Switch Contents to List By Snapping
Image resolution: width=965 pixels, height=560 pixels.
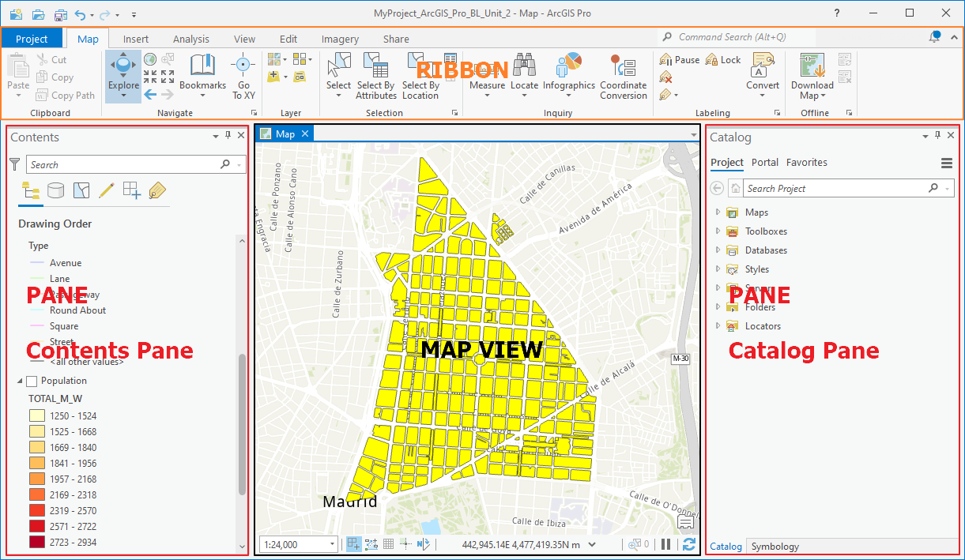click(x=132, y=190)
